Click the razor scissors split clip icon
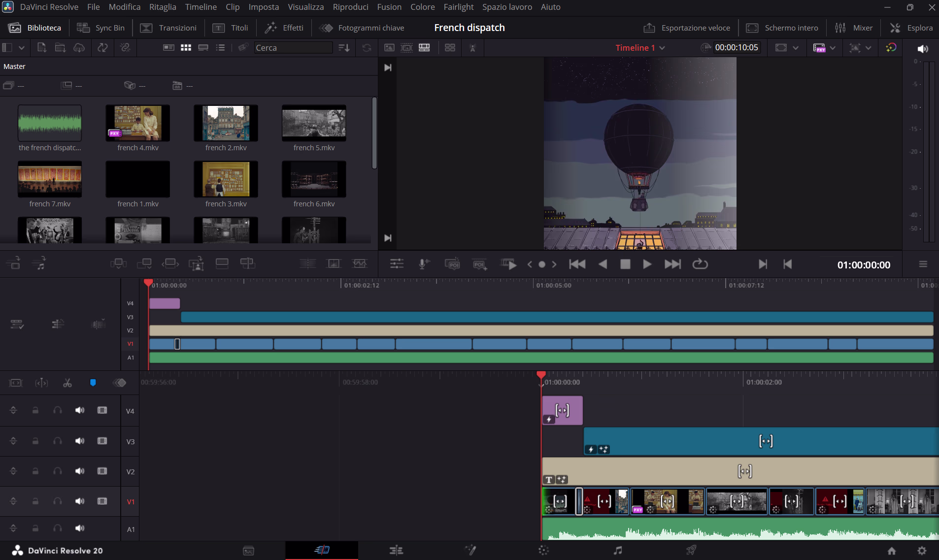The image size is (939, 560). pos(67,383)
